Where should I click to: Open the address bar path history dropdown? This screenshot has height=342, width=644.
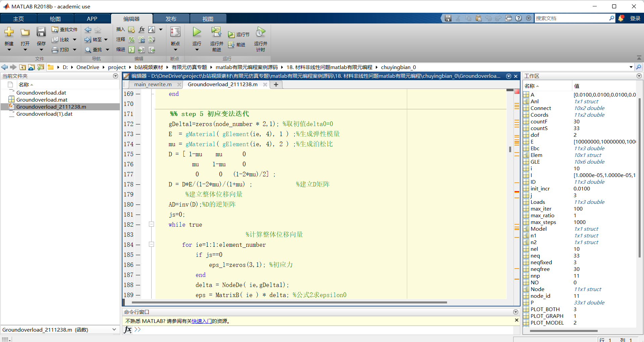tap(631, 67)
